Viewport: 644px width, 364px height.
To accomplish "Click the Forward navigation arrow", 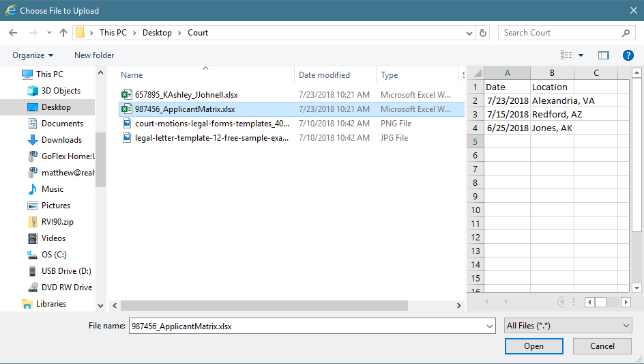I will (x=33, y=33).
